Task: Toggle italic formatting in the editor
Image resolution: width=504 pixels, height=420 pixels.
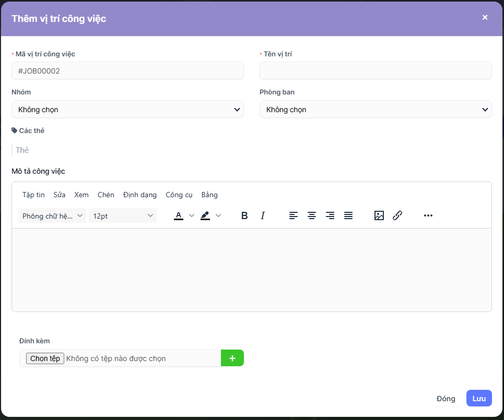Action: coord(263,215)
